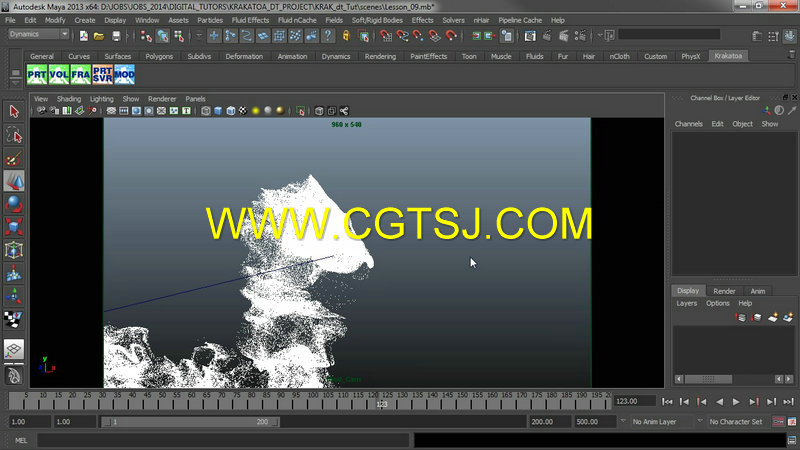Click the PRT SVR shelf icon
Image resolution: width=800 pixels, height=450 pixels.
pos(103,74)
